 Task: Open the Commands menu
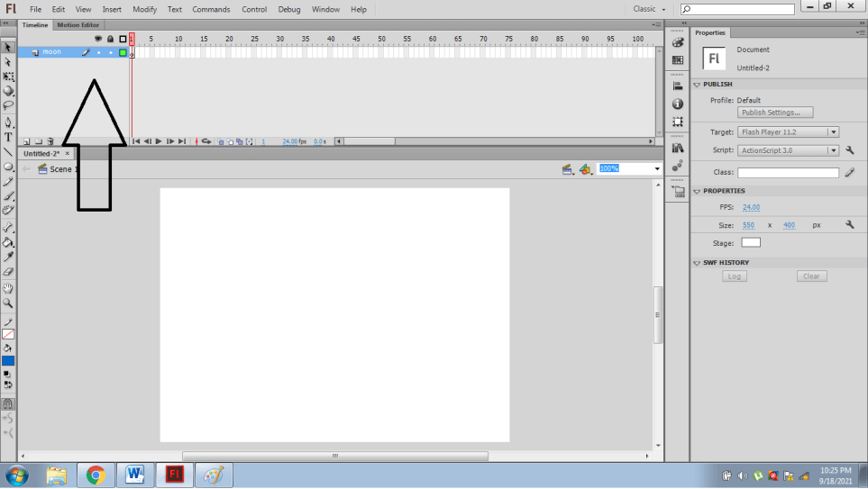click(211, 9)
